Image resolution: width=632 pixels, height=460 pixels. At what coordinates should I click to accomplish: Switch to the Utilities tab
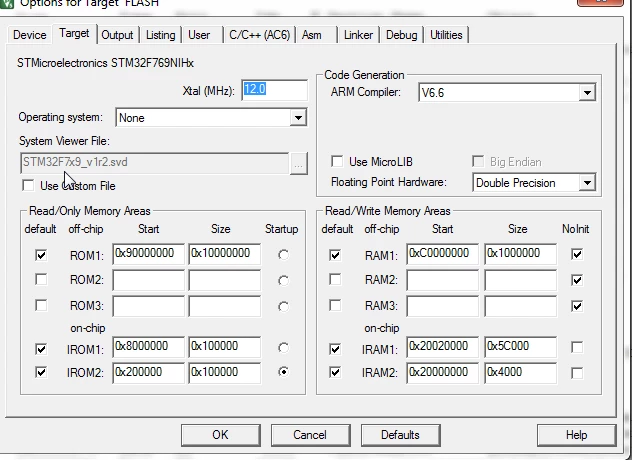446,35
